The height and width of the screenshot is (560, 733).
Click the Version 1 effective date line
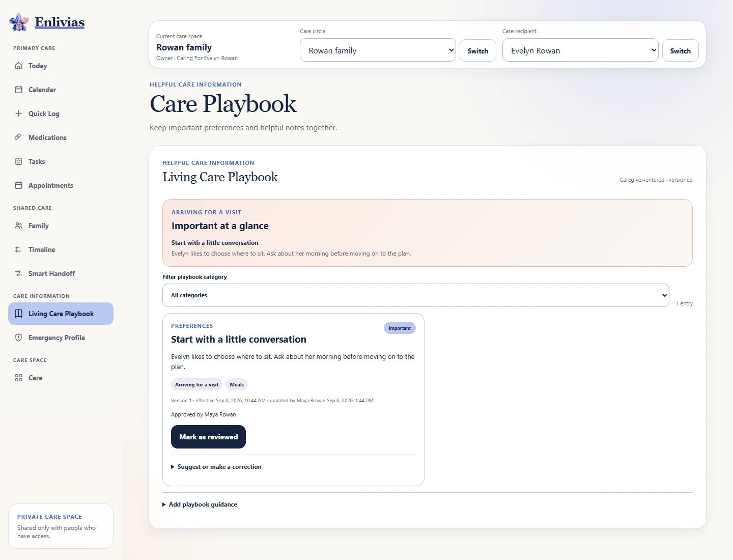point(272,401)
